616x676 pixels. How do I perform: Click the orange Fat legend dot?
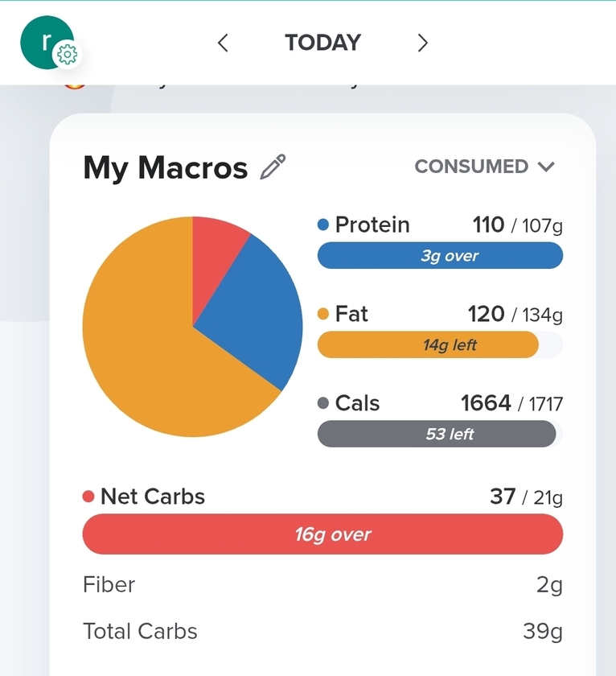323,314
